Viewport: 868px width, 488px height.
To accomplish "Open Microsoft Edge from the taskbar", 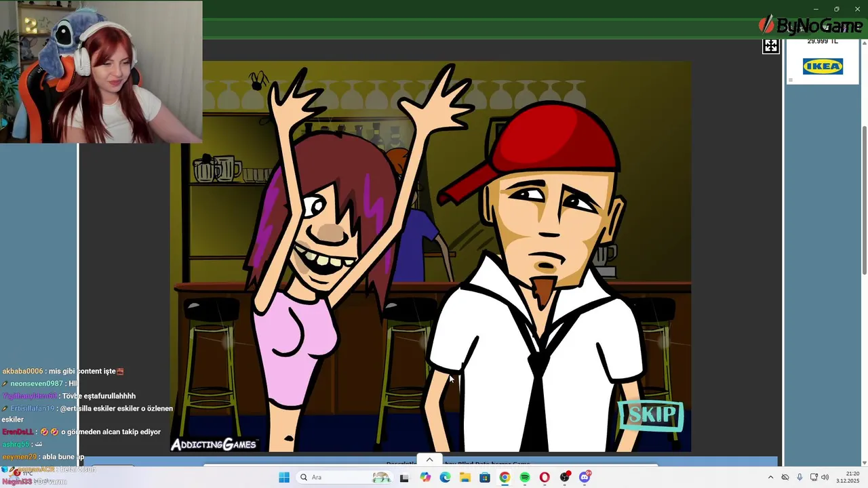I will click(445, 477).
